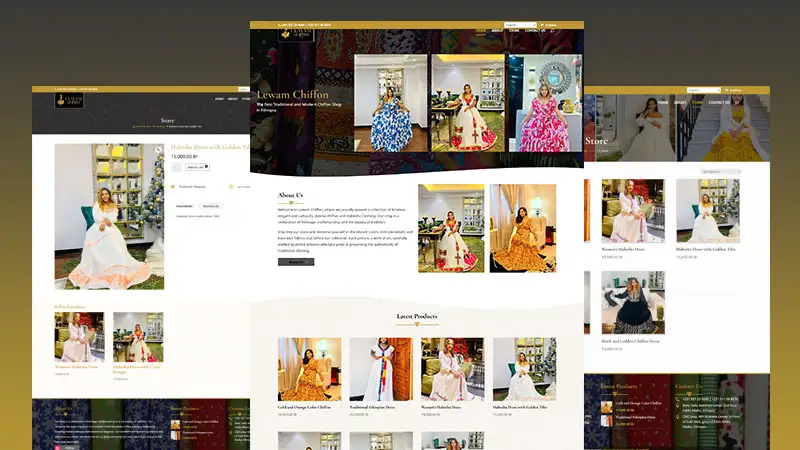Open Women's Habesha Dress thumbnail in Latest Products
The image size is (800, 450).
tap(453, 369)
